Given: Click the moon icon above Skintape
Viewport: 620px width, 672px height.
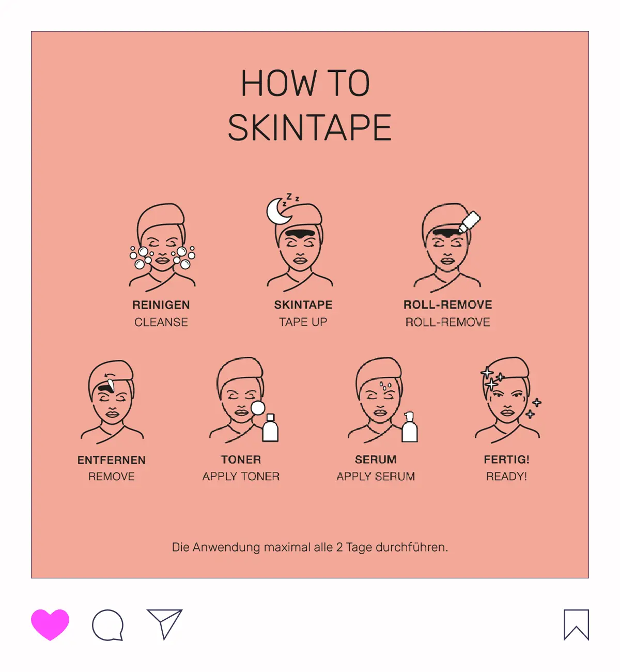Looking at the screenshot, I should tap(279, 211).
